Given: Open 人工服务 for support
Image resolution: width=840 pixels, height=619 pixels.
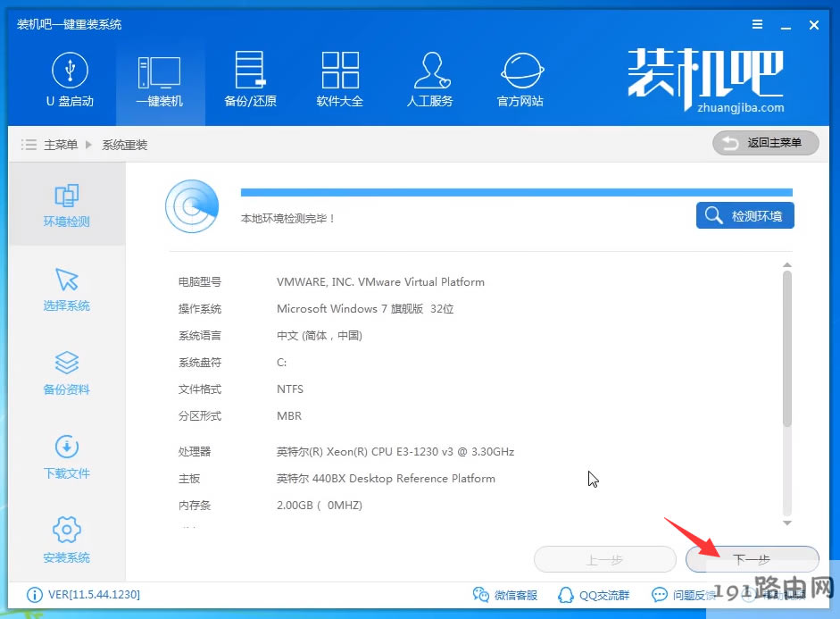Looking at the screenshot, I should click(430, 79).
